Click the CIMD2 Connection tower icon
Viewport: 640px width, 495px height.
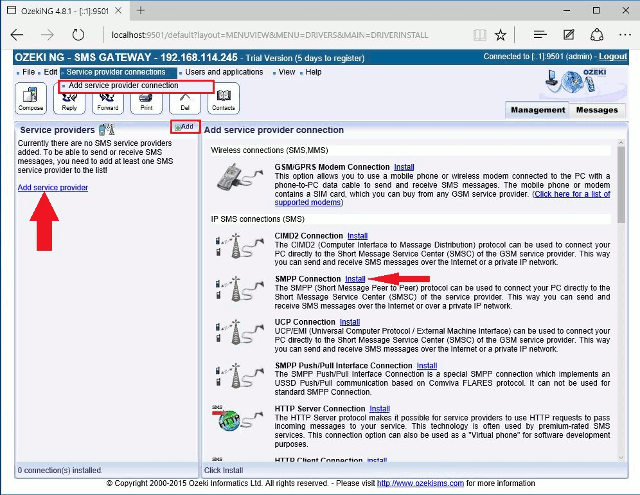click(x=239, y=246)
